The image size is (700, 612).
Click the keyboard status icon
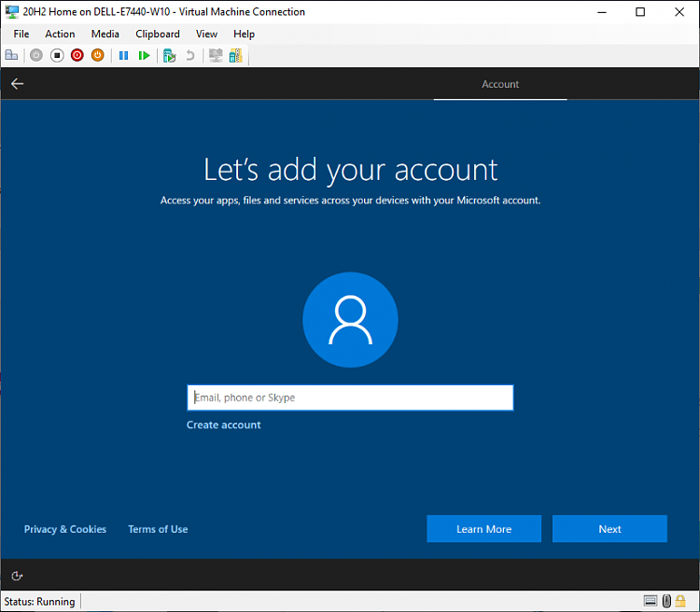[651, 601]
